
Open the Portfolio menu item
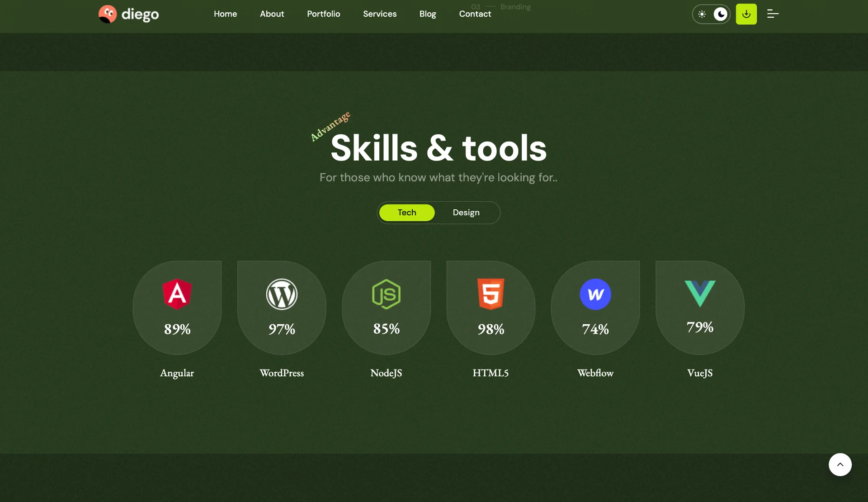pos(323,14)
